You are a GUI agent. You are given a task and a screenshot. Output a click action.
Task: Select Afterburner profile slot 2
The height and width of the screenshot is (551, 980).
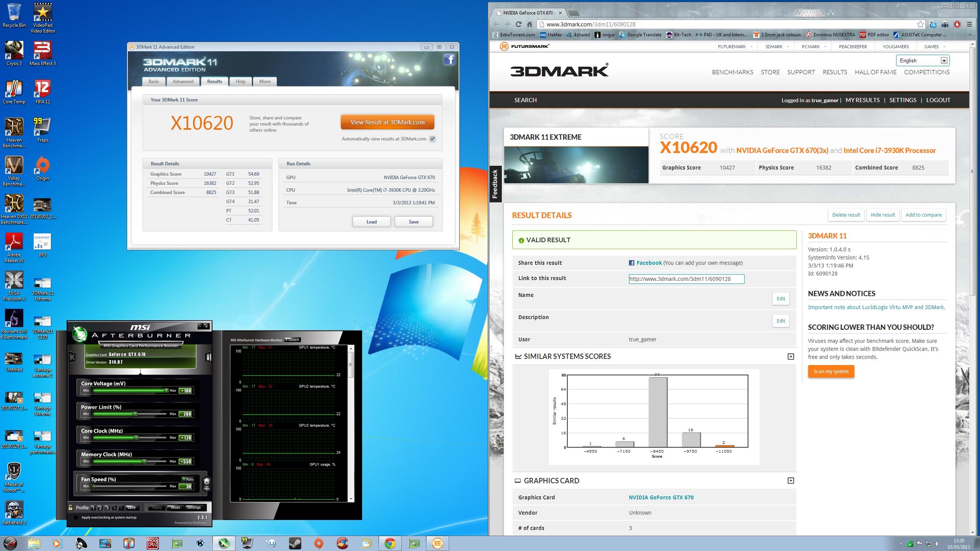click(x=100, y=508)
